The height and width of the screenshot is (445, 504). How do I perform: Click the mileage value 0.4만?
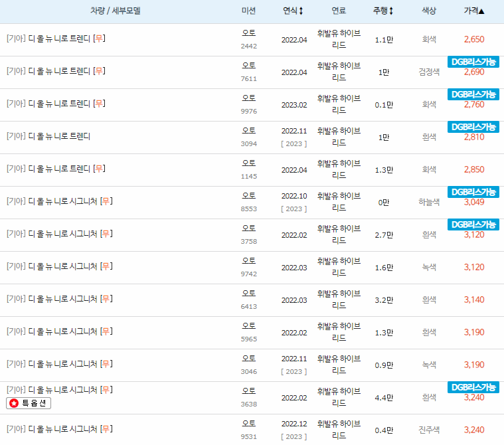point(384,430)
